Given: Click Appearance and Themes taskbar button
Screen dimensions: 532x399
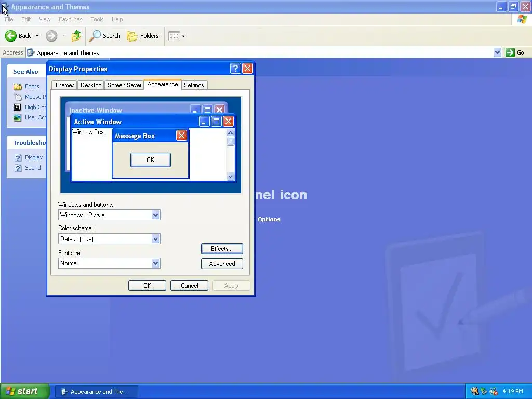Looking at the screenshot, I should point(97,392).
